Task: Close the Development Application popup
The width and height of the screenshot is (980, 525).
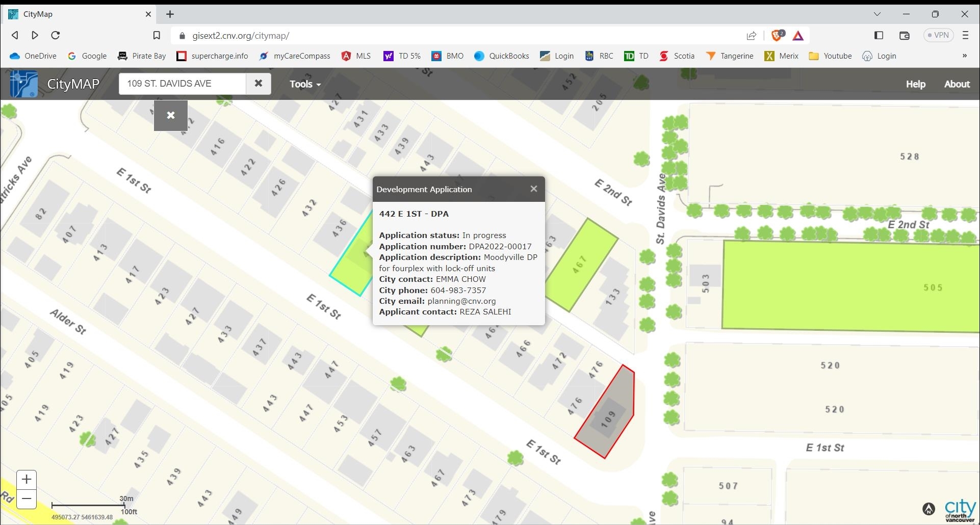Action: [x=533, y=189]
